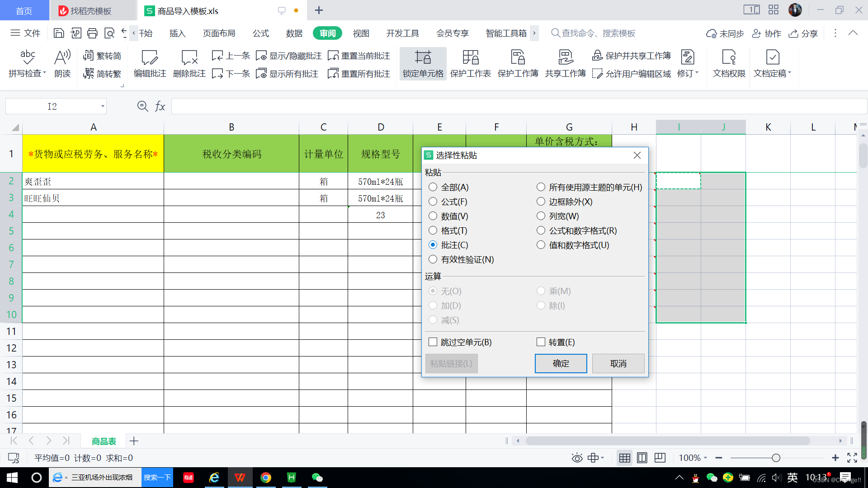
Task: Click the print icon in quick toolbar
Action: click(x=92, y=33)
